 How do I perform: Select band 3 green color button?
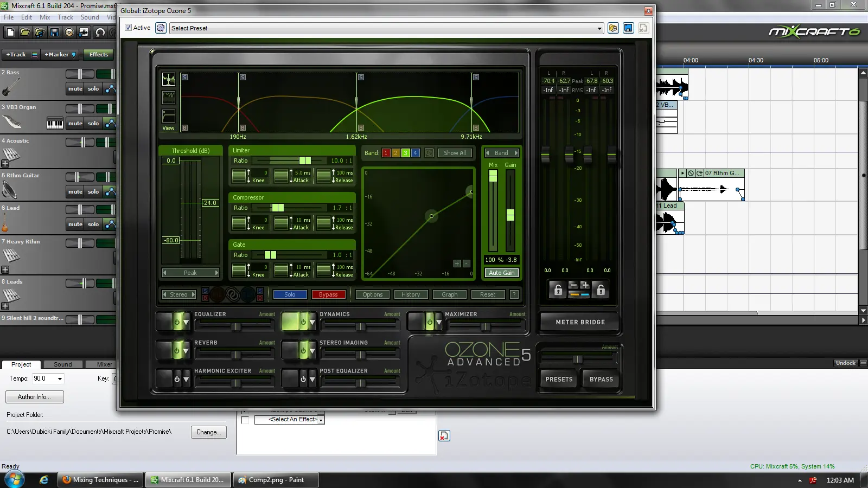pos(405,153)
